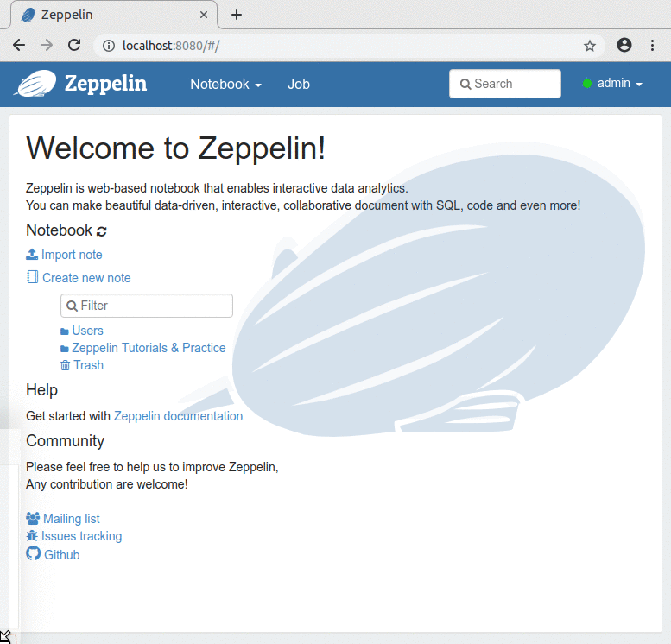Screen dimensions: 671x644
Task: Click the Zeppelin Tutorials folder icon
Action: point(65,349)
